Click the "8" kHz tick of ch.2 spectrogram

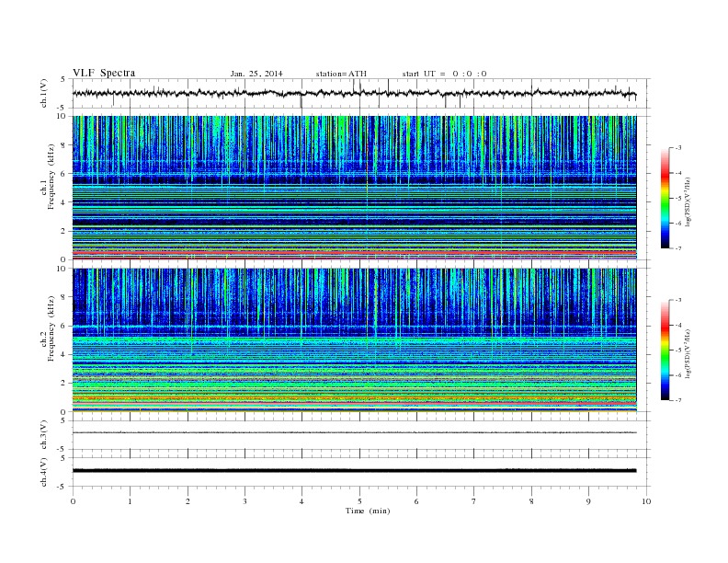pos(63,297)
